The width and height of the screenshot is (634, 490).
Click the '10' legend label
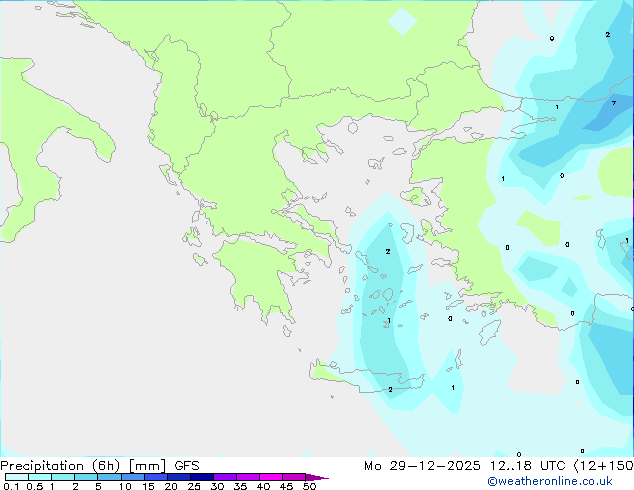125,486
